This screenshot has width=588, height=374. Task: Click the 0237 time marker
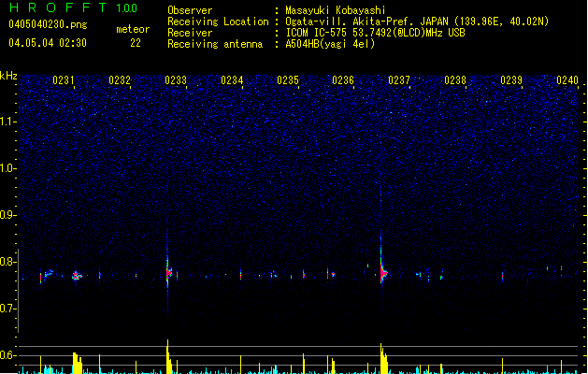point(399,80)
